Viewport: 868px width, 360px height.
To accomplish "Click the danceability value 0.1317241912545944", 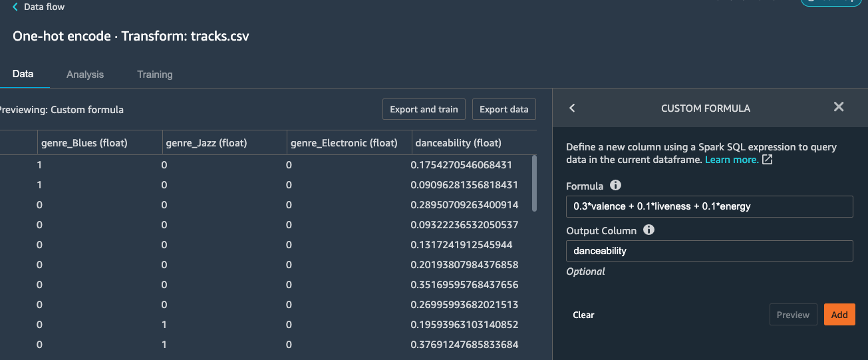I will click(x=461, y=244).
